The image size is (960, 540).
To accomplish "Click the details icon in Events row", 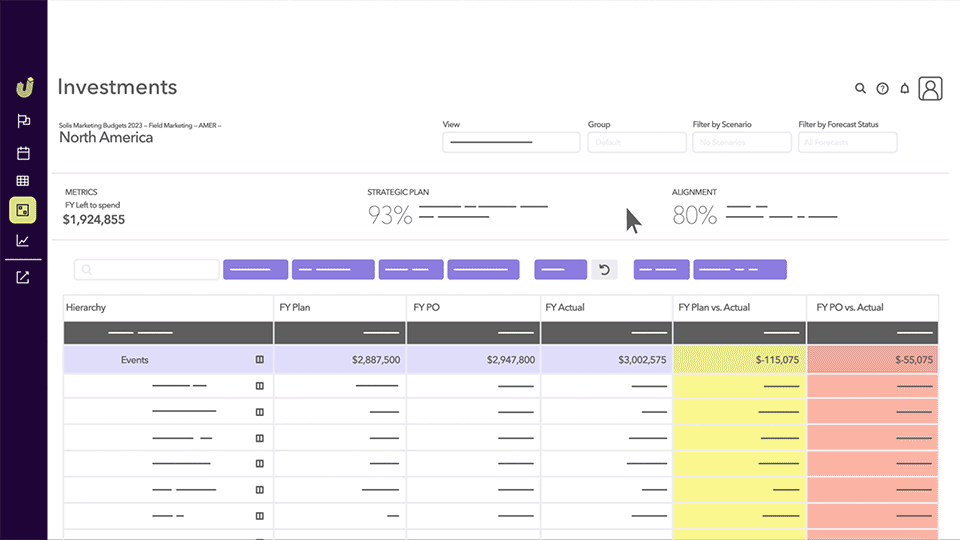I will pos(260,359).
